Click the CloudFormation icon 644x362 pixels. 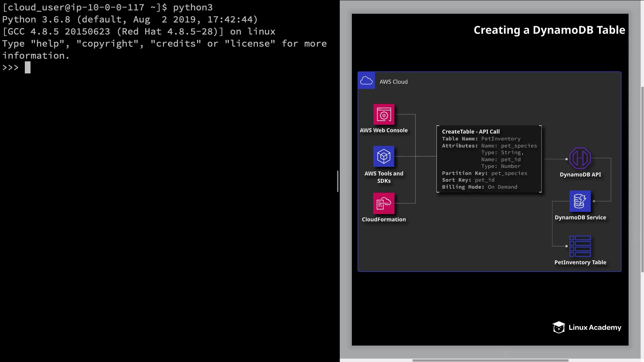tap(384, 203)
